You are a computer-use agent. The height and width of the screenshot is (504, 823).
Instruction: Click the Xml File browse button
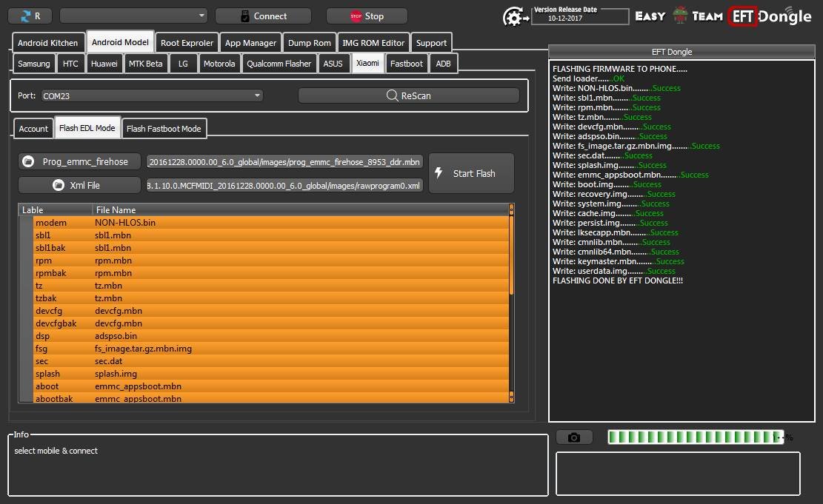79,185
